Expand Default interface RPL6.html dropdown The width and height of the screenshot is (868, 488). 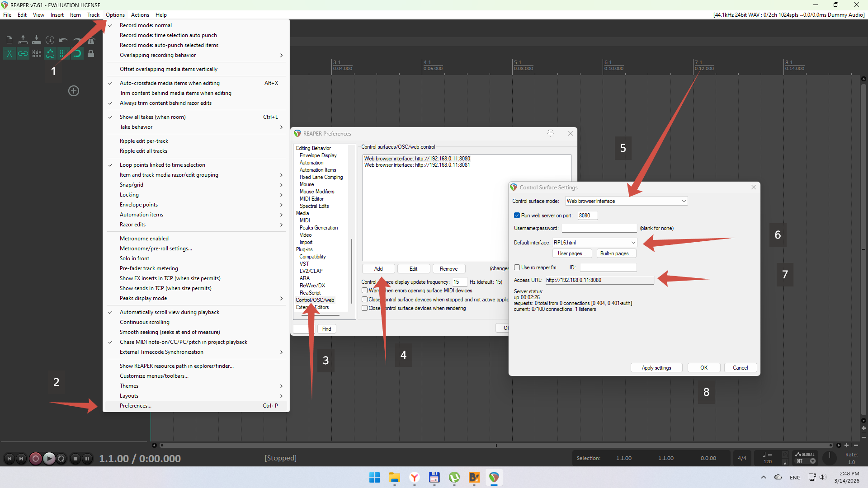coord(594,243)
